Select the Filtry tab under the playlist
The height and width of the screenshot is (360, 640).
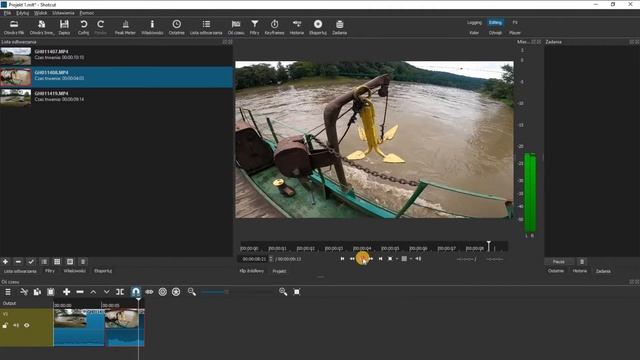coord(50,271)
